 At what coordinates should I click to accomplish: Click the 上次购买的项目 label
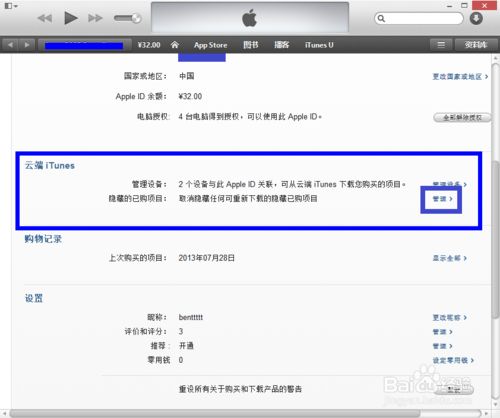(x=138, y=258)
